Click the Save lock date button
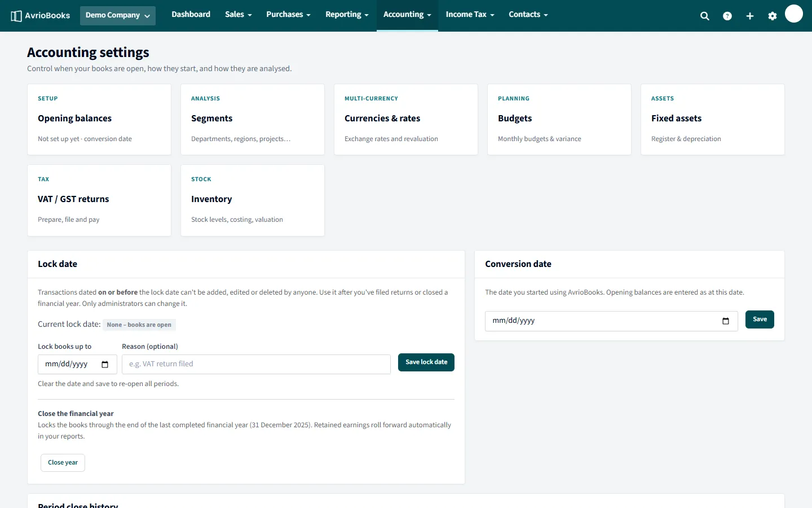 (426, 362)
